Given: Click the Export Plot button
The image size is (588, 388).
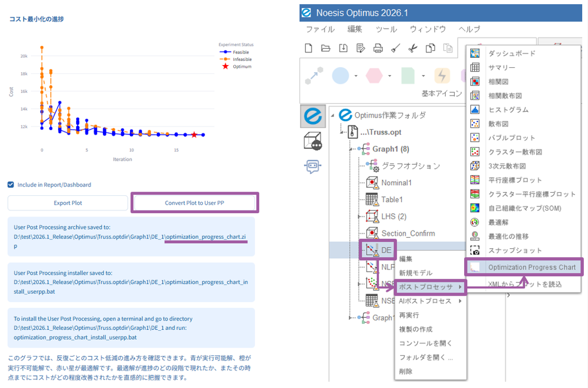Looking at the screenshot, I should (68, 203).
